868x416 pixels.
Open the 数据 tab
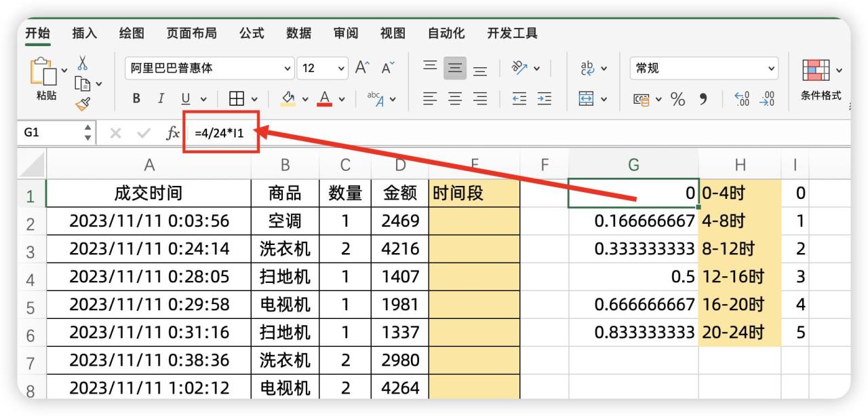tap(299, 33)
